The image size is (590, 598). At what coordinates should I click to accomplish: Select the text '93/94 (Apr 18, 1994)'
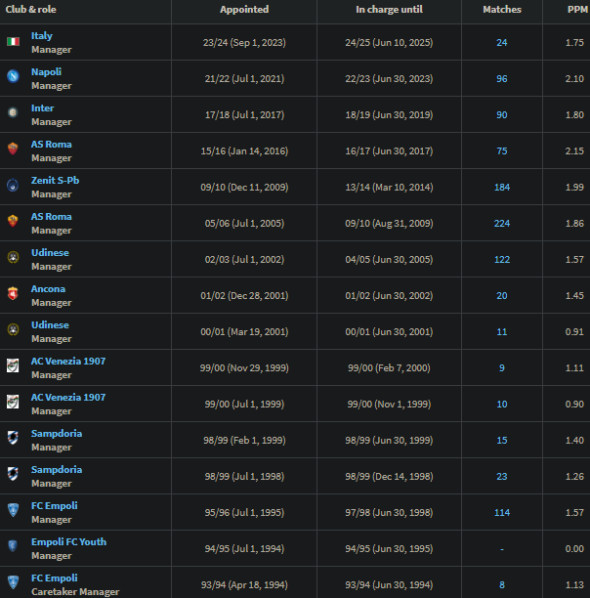(x=244, y=585)
